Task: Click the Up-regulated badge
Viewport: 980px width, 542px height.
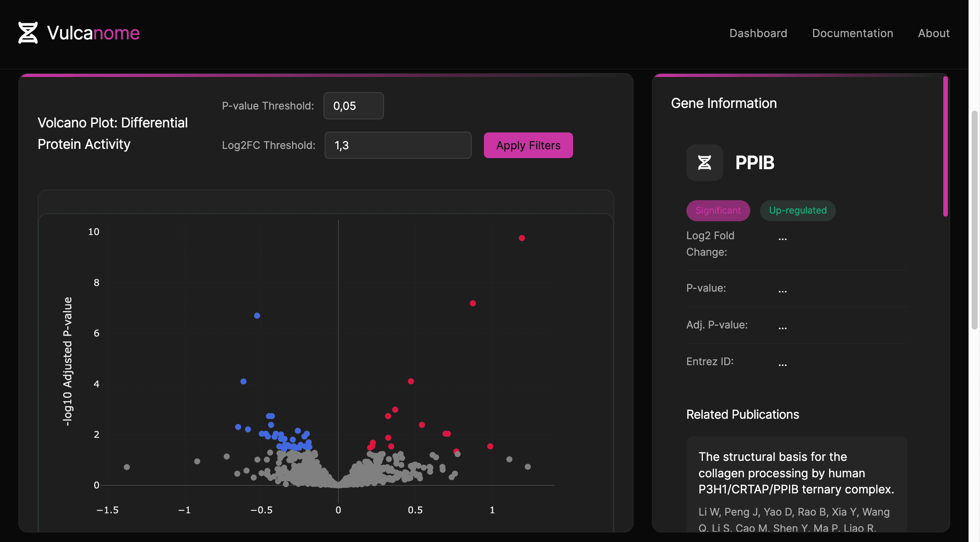Action: point(798,211)
